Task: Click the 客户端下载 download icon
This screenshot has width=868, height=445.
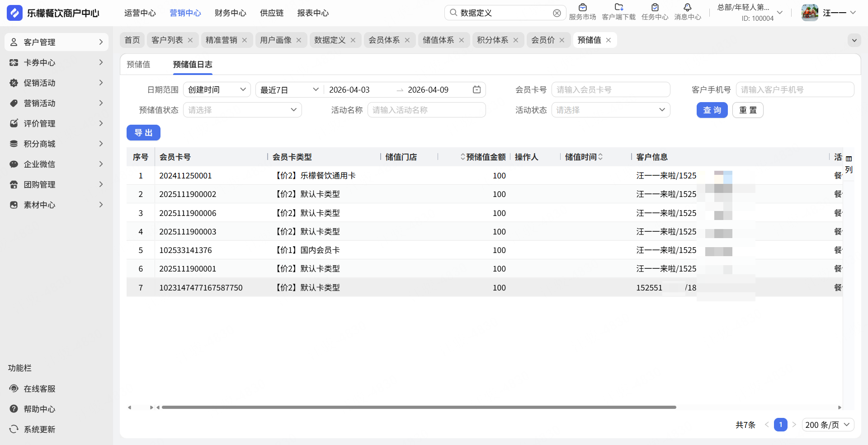Action: pos(618,8)
